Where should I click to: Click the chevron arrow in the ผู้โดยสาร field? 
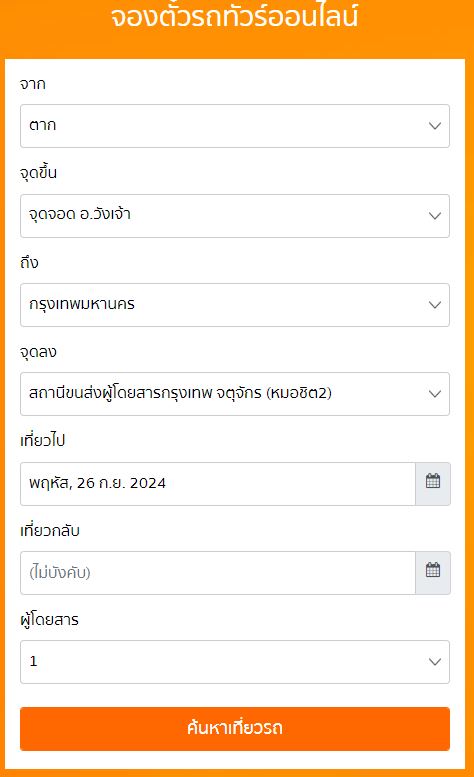click(435, 662)
